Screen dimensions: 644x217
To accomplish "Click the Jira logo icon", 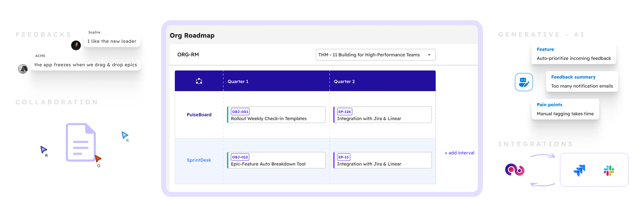I will [x=579, y=170].
